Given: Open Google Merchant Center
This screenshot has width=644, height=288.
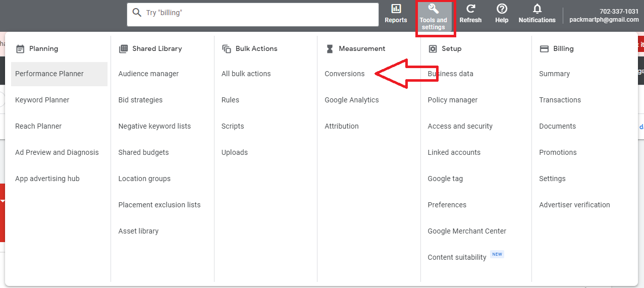Looking at the screenshot, I should coord(467,231).
